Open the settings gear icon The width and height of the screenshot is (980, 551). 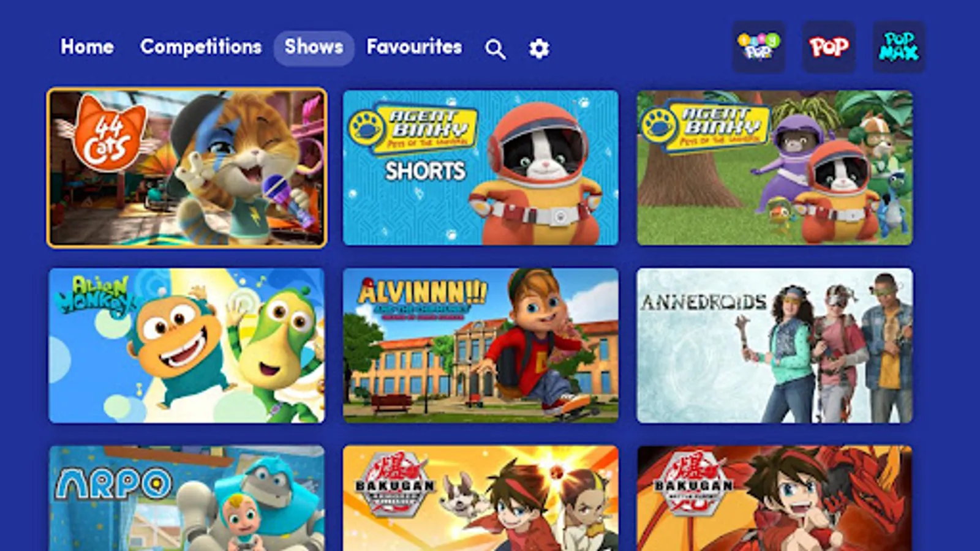point(539,48)
